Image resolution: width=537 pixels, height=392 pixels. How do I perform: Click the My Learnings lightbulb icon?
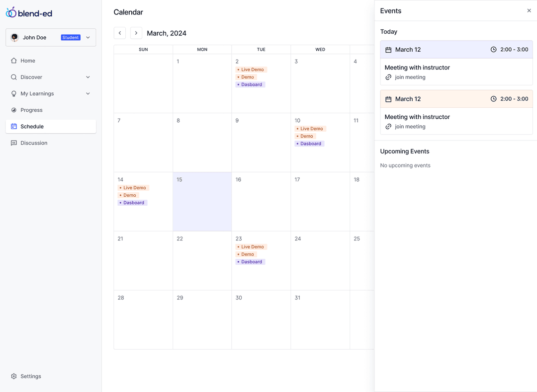(x=14, y=93)
